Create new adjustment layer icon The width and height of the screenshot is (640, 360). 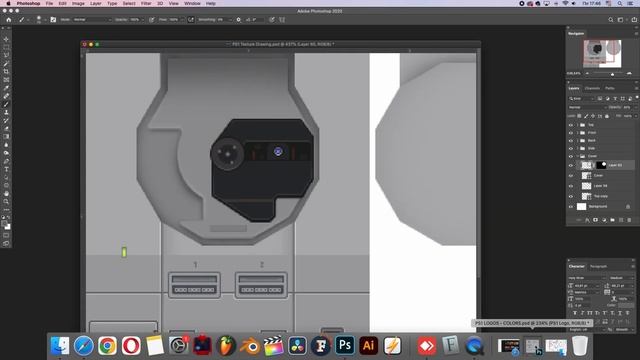(x=604, y=220)
